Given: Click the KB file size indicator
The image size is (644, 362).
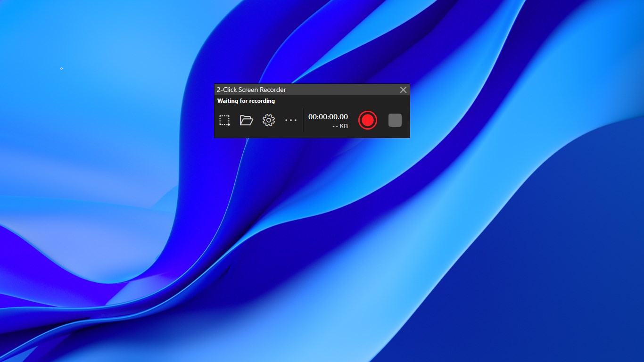Looking at the screenshot, I should [x=340, y=126].
